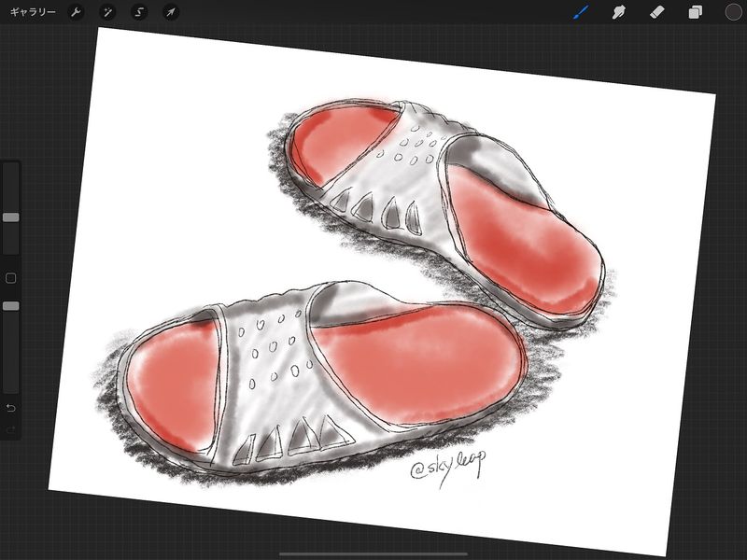The image size is (747, 560).
Task: Open the ギャラリー (Gallery) view
Action: (x=33, y=12)
